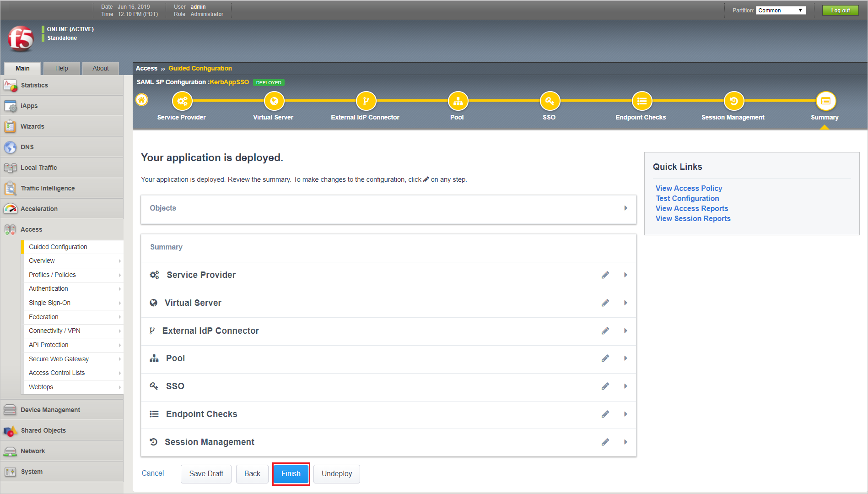
Task: Open the Service Provider step icon
Action: click(x=182, y=101)
